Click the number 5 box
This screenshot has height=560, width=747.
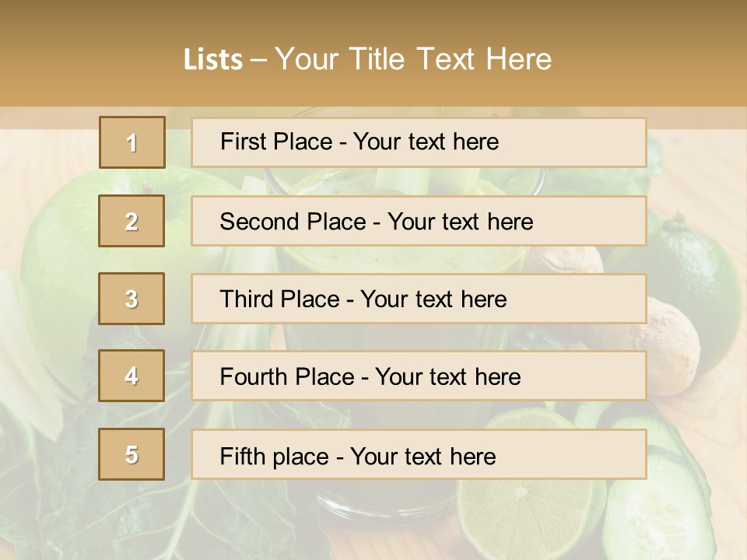point(132,454)
